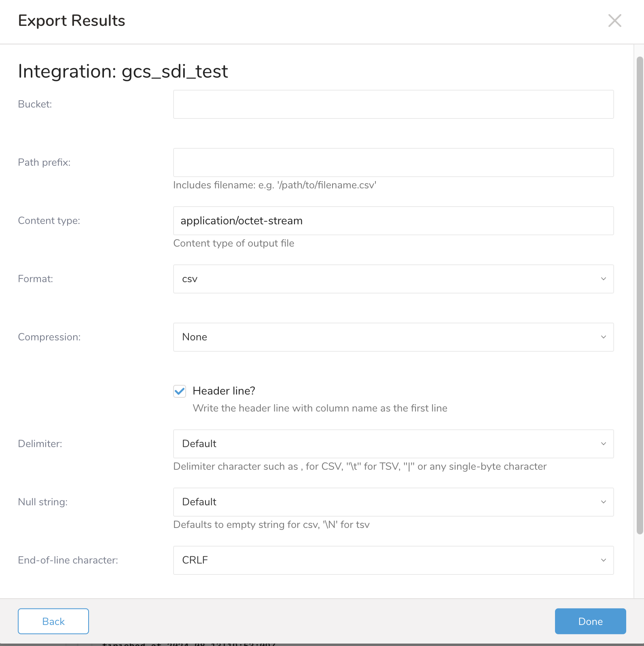Click the chevron arrow in Compression field
Viewport: 644px width, 646px height.
coord(603,337)
